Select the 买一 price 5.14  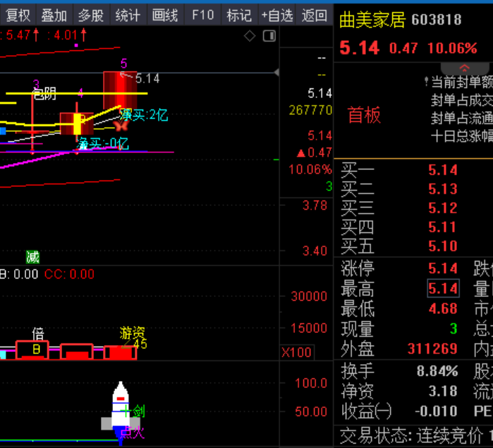pyautogui.click(x=443, y=170)
